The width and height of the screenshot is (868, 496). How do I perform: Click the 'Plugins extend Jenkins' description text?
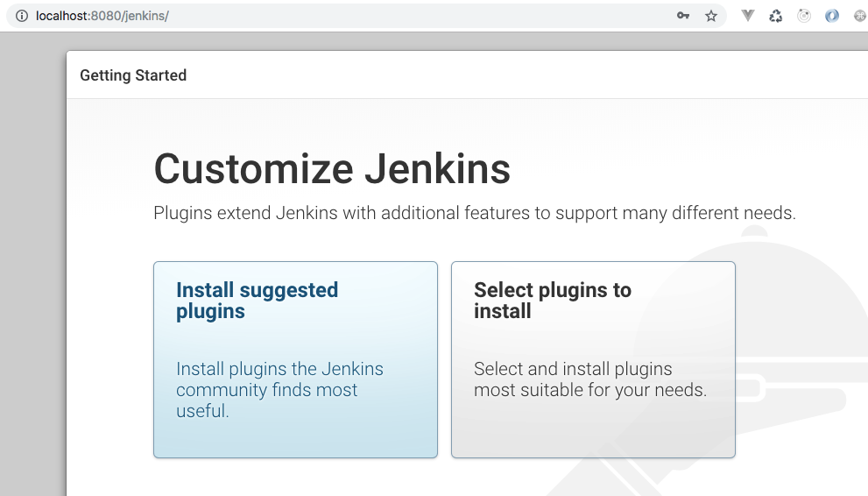[475, 213]
